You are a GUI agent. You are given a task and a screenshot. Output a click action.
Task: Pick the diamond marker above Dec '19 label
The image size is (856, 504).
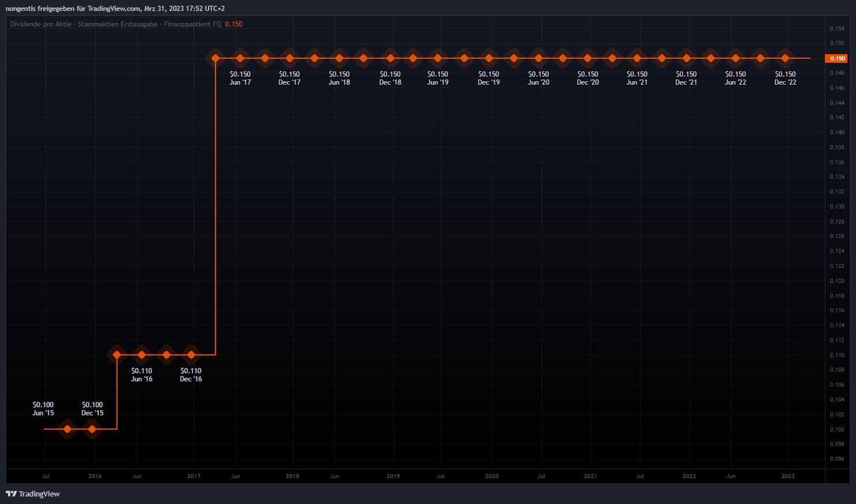pyautogui.click(x=489, y=58)
